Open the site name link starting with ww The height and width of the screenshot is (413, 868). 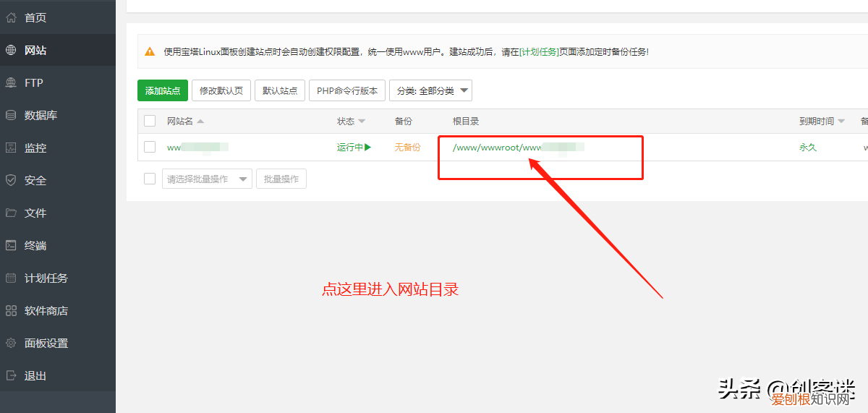[x=197, y=147]
